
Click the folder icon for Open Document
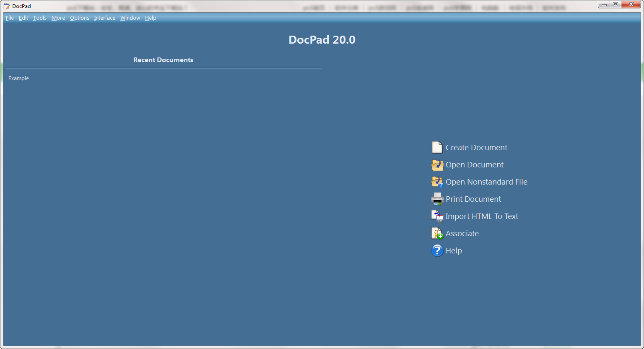pos(437,165)
